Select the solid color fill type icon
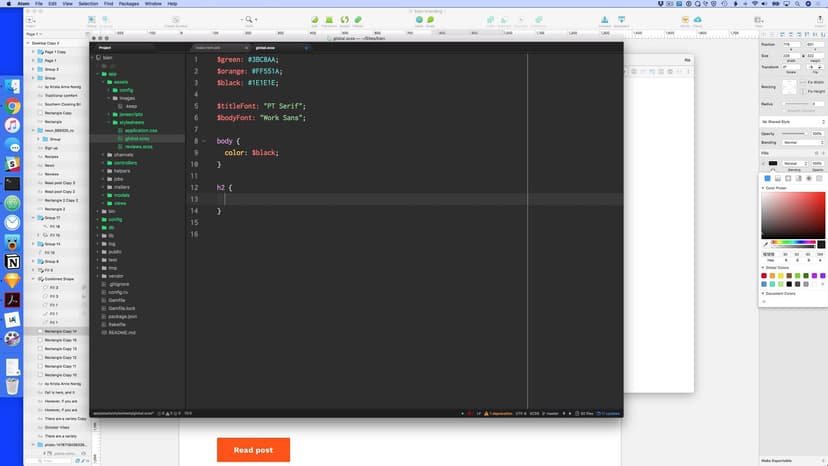 click(767, 179)
